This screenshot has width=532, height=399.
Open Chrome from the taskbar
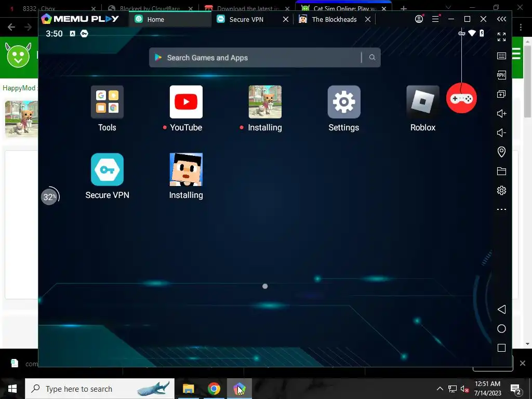click(x=214, y=389)
